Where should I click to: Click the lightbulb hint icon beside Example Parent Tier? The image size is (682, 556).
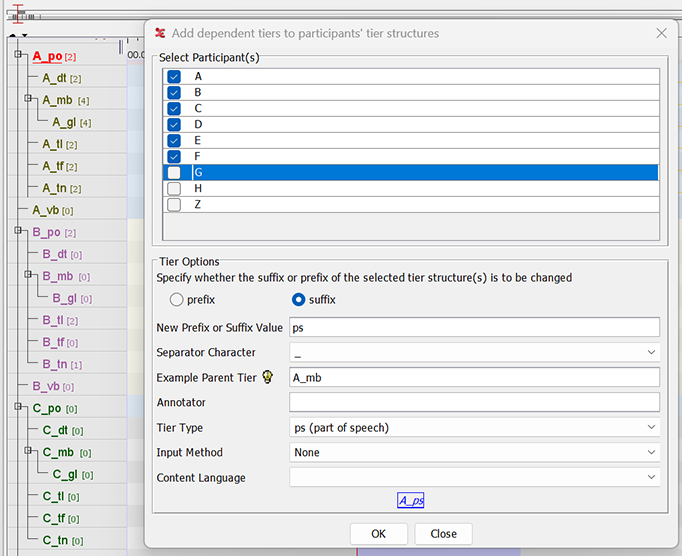click(x=267, y=377)
